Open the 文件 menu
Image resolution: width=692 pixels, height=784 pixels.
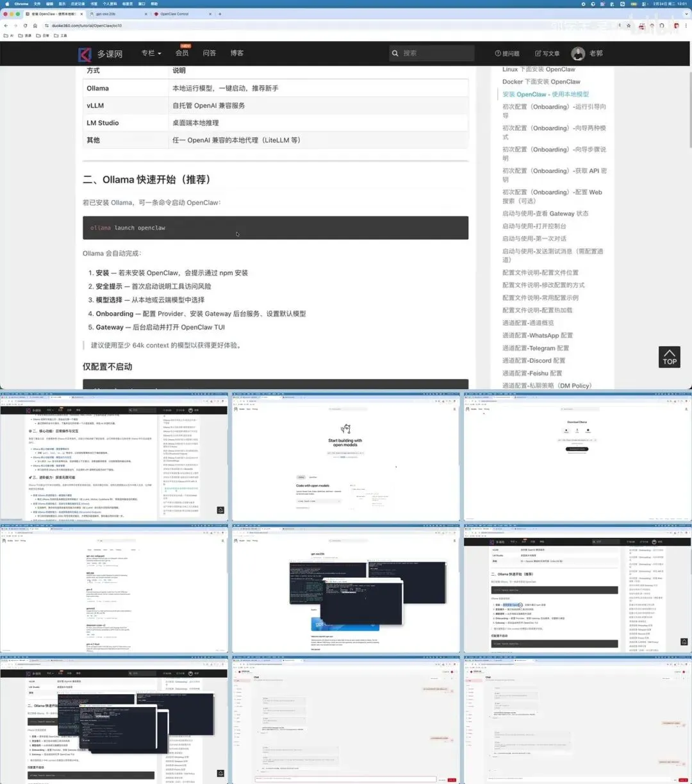click(x=37, y=3)
